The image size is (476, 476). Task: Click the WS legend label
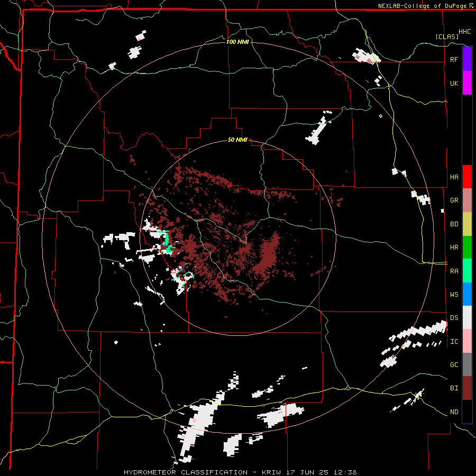coord(454,294)
